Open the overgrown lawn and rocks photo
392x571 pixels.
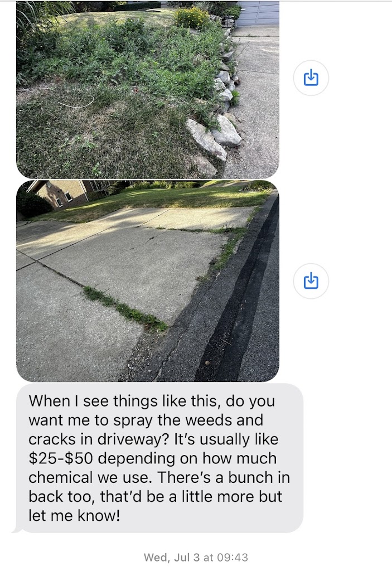pyautogui.click(x=148, y=89)
